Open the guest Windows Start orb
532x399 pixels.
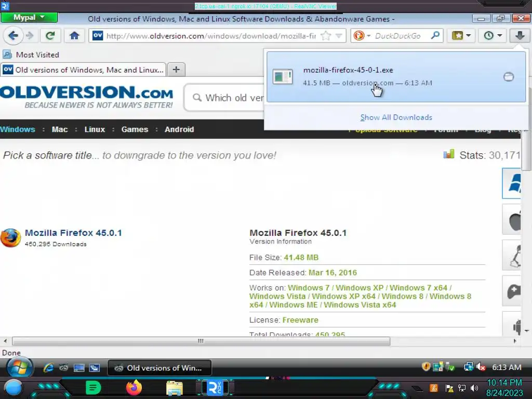pos(19,367)
